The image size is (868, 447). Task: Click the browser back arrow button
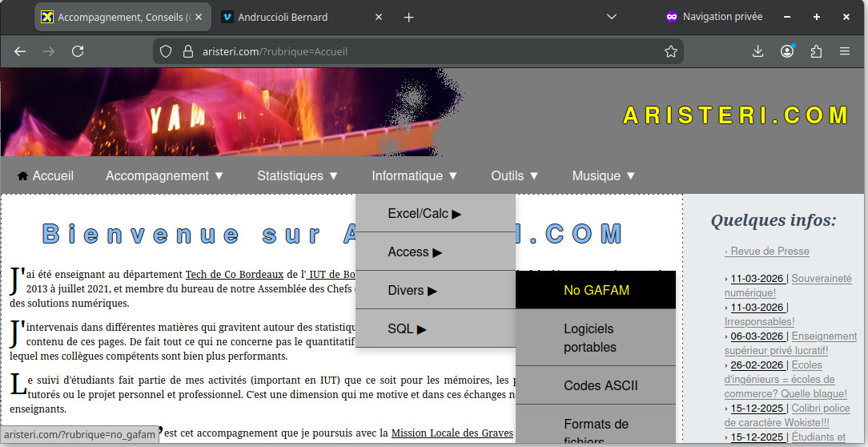[20, 51]
